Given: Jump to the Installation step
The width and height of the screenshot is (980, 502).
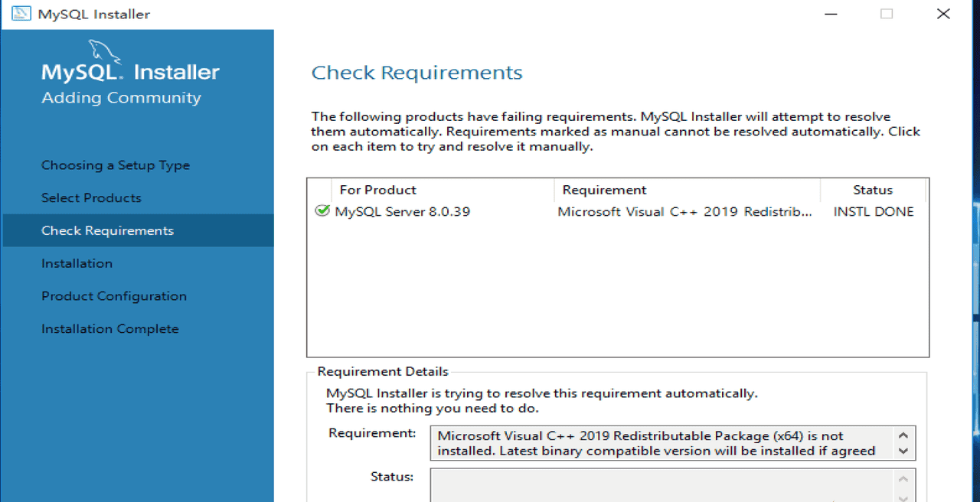Looking at the screenshot, I should click(x=77, y=263).
